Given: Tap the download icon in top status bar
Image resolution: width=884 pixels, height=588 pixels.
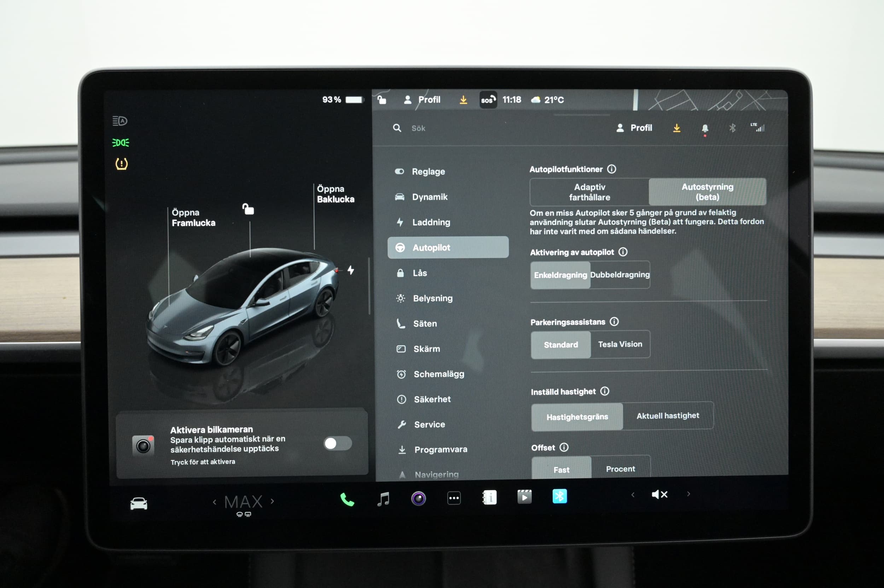Looking at the screenshot, I should pos(464,99).
